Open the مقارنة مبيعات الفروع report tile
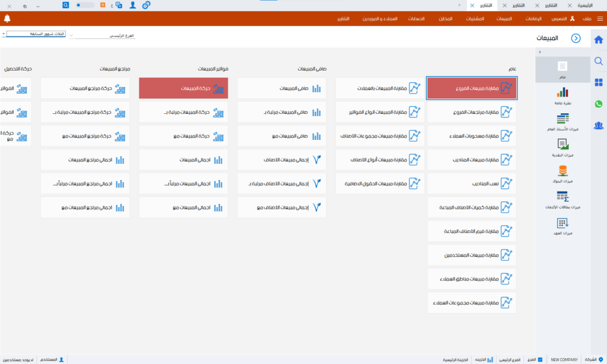 pos(471,88)
